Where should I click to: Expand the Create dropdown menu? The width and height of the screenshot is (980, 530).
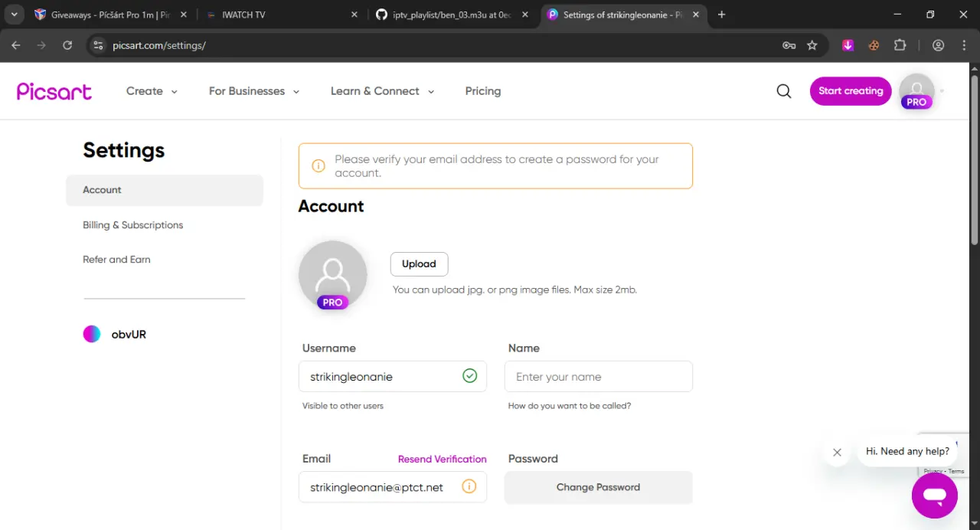152,91
